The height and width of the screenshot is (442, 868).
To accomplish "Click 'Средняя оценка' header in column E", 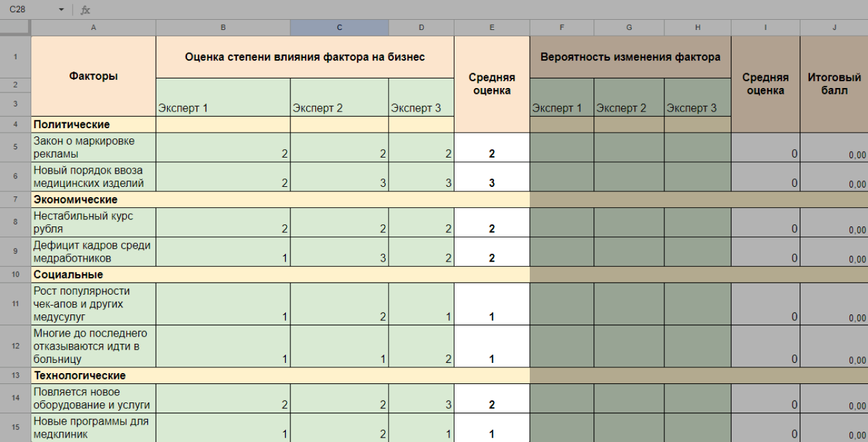I will pos(491,84).
